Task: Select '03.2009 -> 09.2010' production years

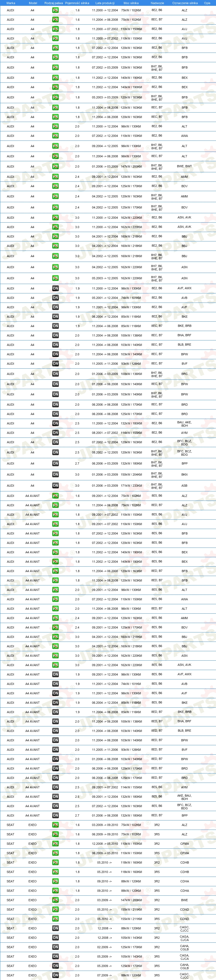Action: point(105,825)
